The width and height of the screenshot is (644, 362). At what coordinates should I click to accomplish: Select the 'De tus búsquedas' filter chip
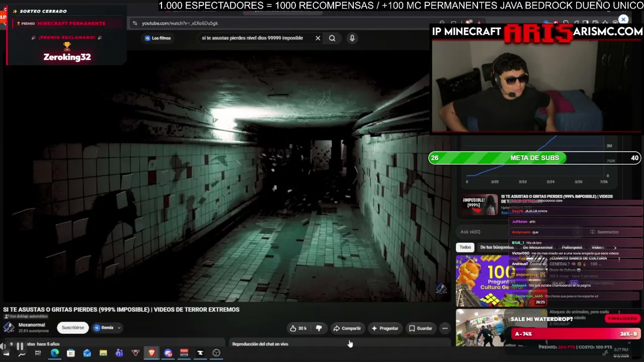pyautogui.click(x=496, y=247)
